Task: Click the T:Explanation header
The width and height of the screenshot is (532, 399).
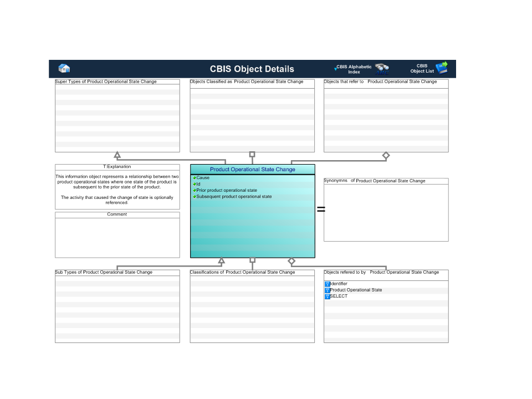Action: click(117, 167)
